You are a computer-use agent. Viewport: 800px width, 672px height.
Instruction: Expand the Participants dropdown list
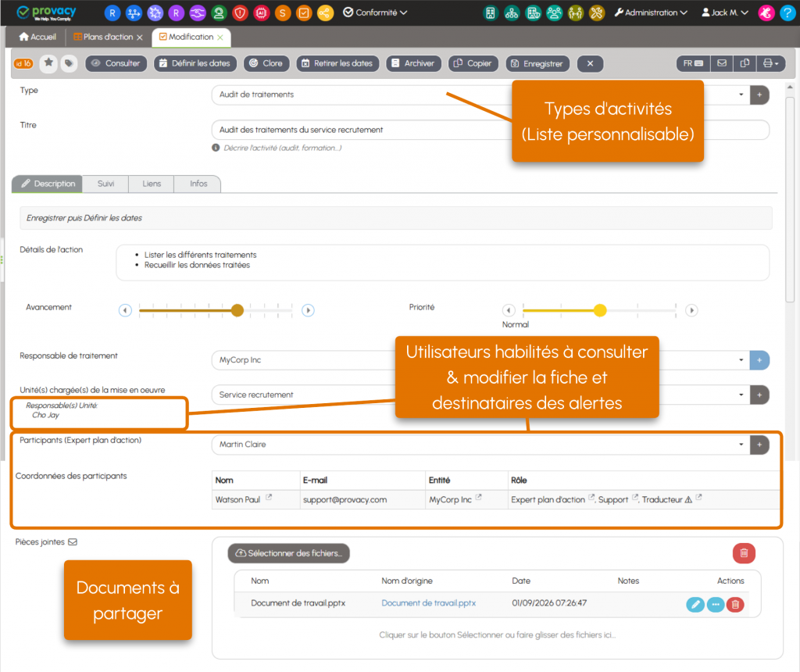741,445
